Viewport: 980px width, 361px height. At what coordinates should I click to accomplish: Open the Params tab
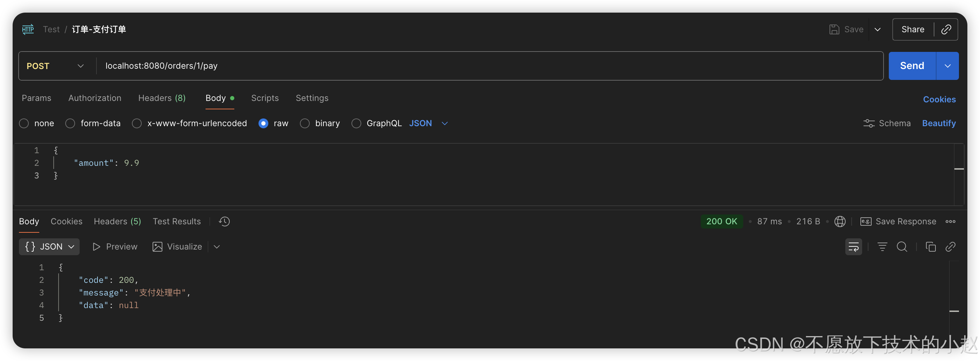pos(36,98)
